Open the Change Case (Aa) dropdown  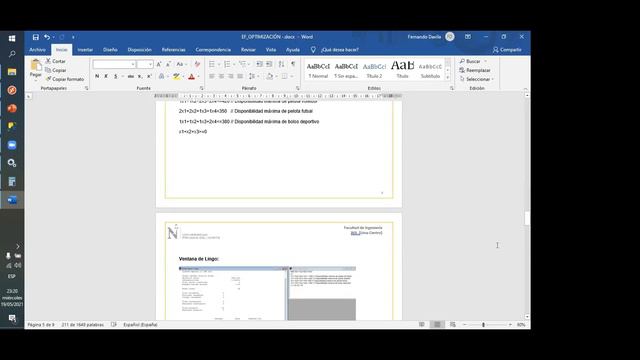pyautogui.click(x=182, y=64)
